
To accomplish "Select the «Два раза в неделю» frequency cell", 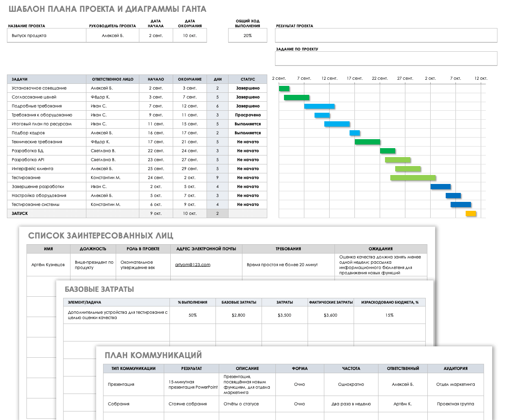I will point(351,404).
